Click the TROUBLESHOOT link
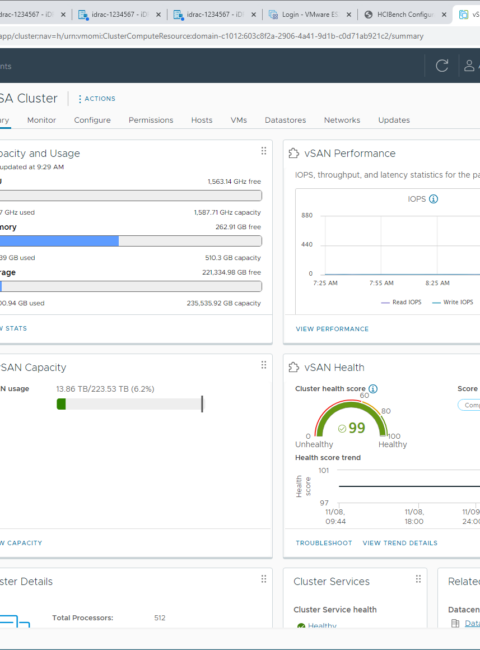The width and height of the screenshot is (480, 650). point(324,543)
